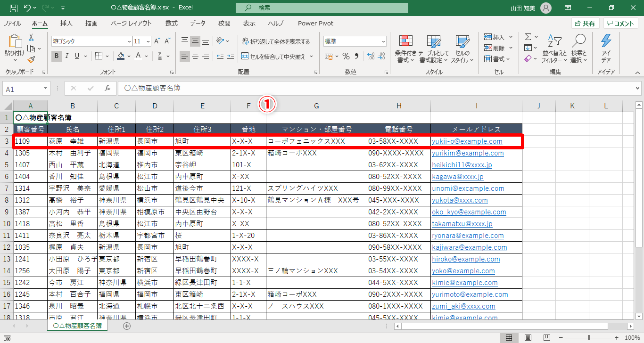
Task: Click the 共有 share button
Action: pyautogui.click(x=585, y=24)
